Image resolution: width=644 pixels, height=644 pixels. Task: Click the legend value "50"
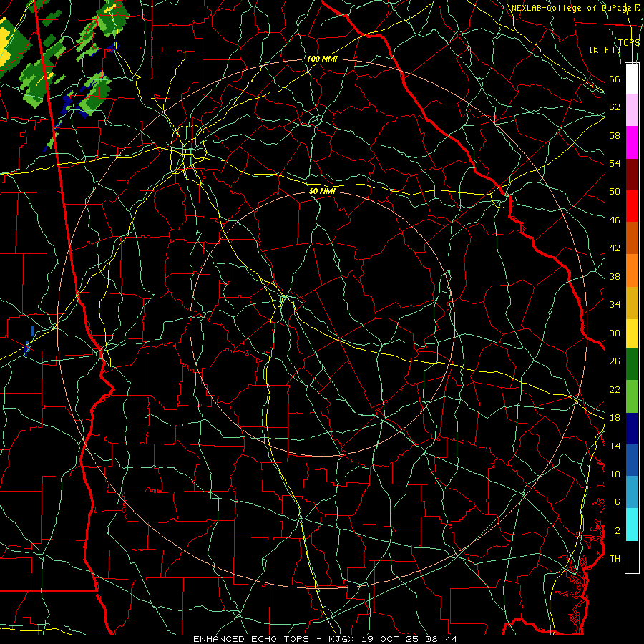(x=615, y=192)
